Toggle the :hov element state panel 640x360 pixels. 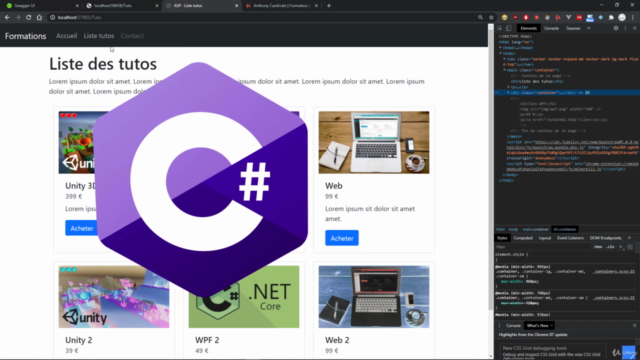point(598,247)
